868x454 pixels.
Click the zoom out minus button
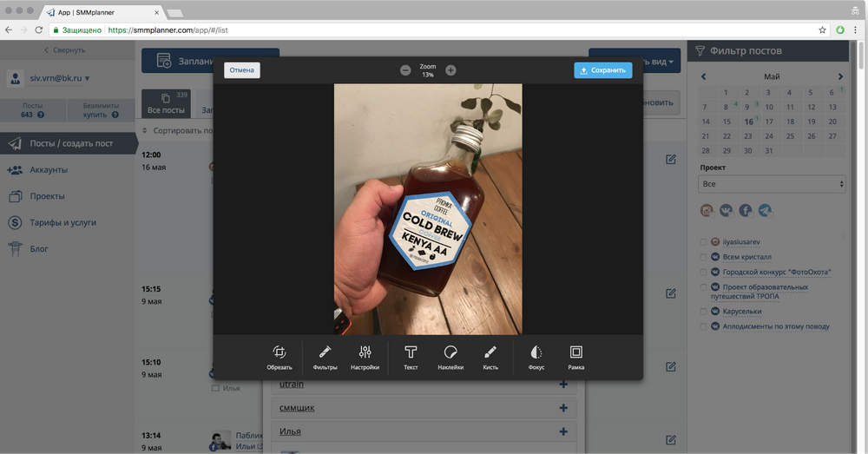(x=405, y=70)
